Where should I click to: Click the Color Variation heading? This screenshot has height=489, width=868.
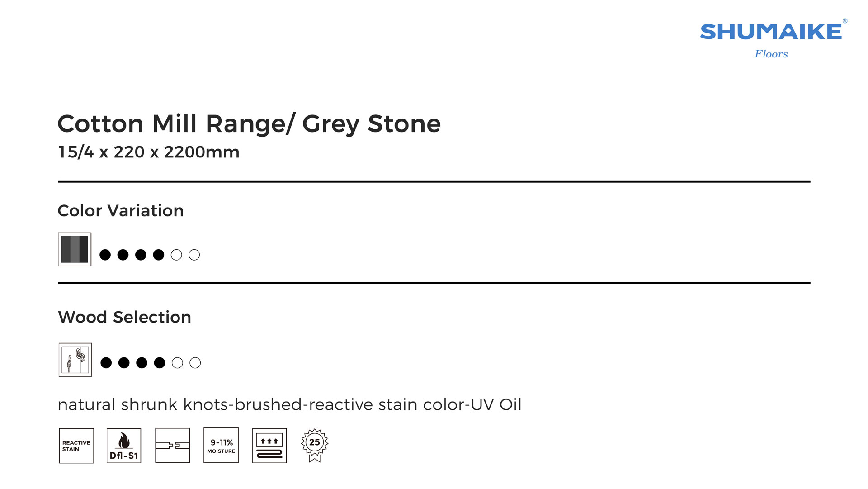[121, 211]
